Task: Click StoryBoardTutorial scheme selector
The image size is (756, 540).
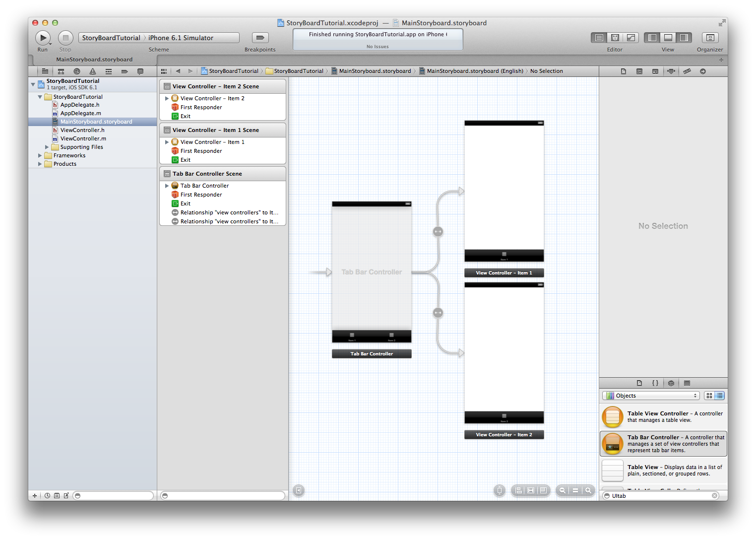Action: tap(111, 38)
